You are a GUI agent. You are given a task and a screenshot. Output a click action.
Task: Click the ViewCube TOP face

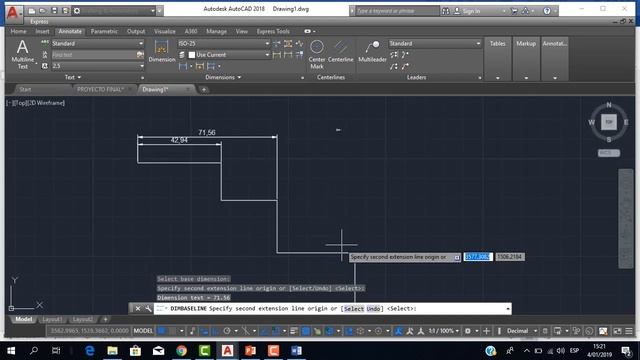pyautogui.click(x=609, y=122)
